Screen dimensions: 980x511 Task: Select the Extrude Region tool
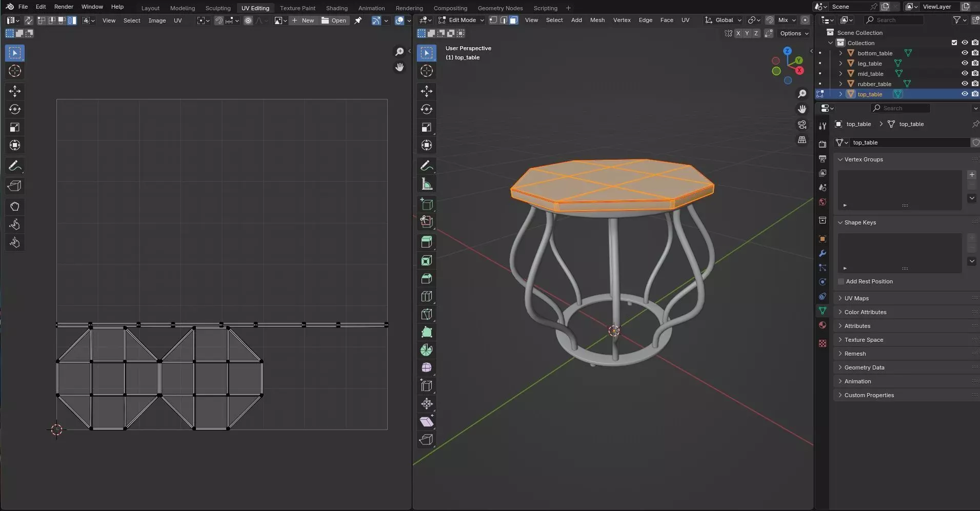pos(427,242)
